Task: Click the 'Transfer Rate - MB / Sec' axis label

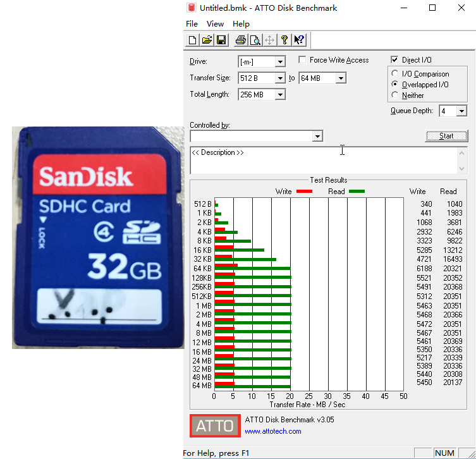Action: tap(307, 405)
